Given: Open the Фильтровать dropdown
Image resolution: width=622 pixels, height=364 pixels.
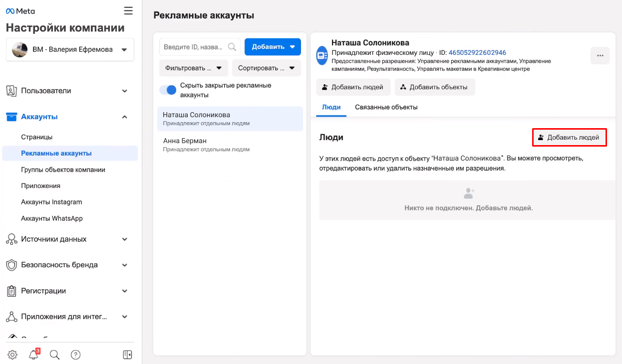Looking at the screenshot, I should (194, 68).
